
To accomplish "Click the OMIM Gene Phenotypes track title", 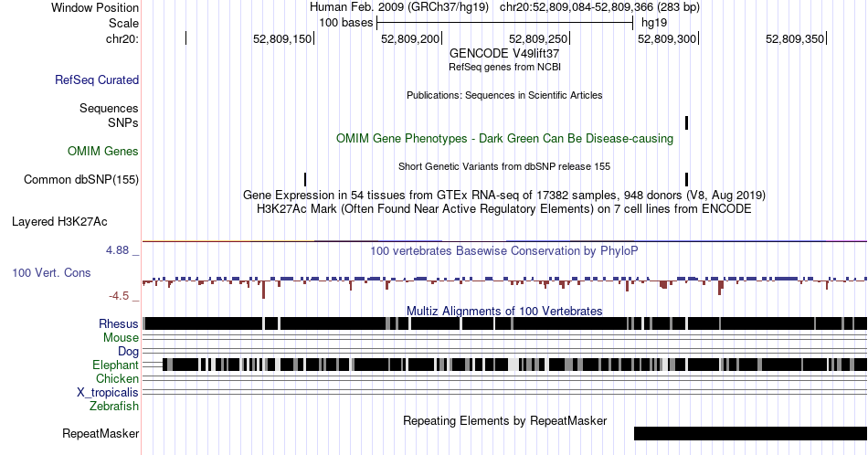I will (x=504, y=138).
